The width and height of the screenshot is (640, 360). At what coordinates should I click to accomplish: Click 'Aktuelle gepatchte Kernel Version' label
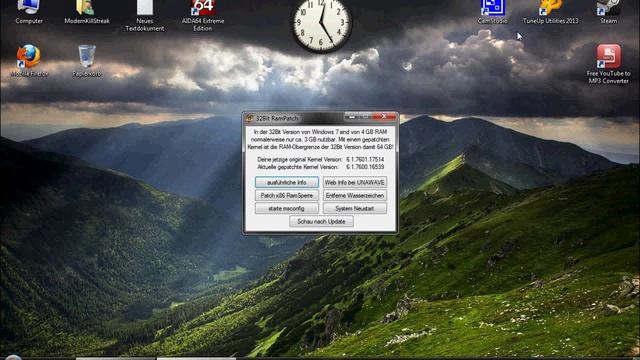pos(298,167)
